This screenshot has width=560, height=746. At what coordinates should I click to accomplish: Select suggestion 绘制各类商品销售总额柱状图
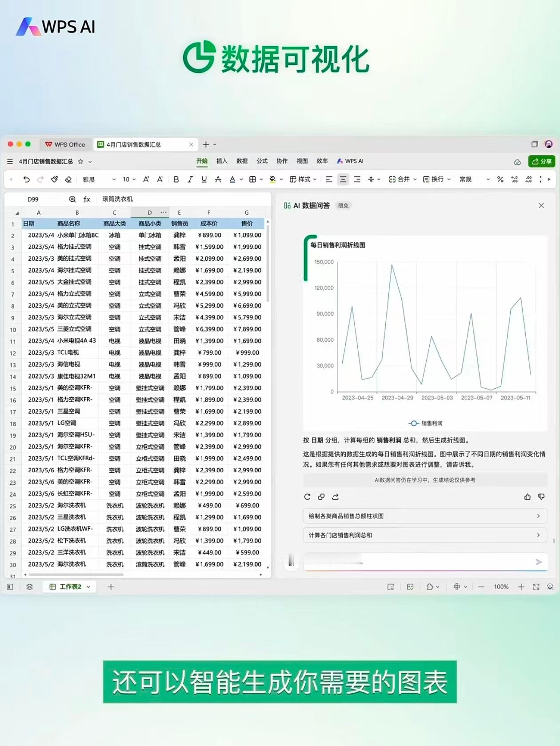click(x=425, y=516)
